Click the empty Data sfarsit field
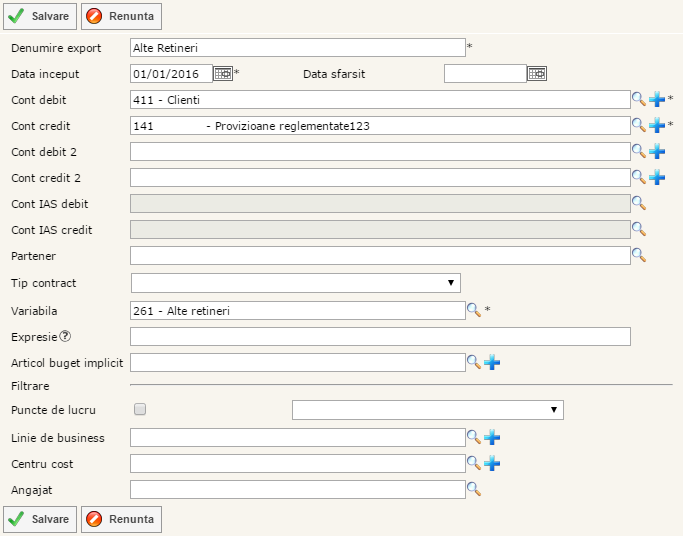Image resolution: width=683 pixels, height=536 pixels. pos(485,74)
